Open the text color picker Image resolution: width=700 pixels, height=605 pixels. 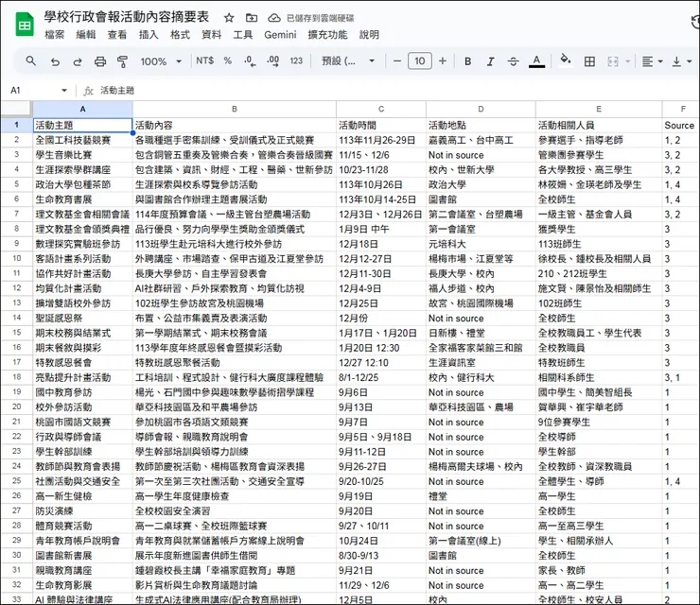pyautogui.click(x=536, y=61)
